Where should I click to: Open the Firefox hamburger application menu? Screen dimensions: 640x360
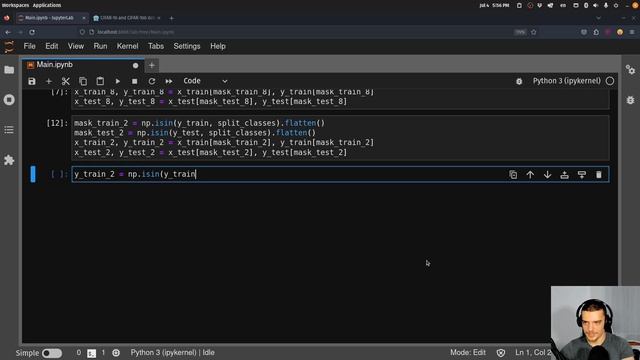632,32
